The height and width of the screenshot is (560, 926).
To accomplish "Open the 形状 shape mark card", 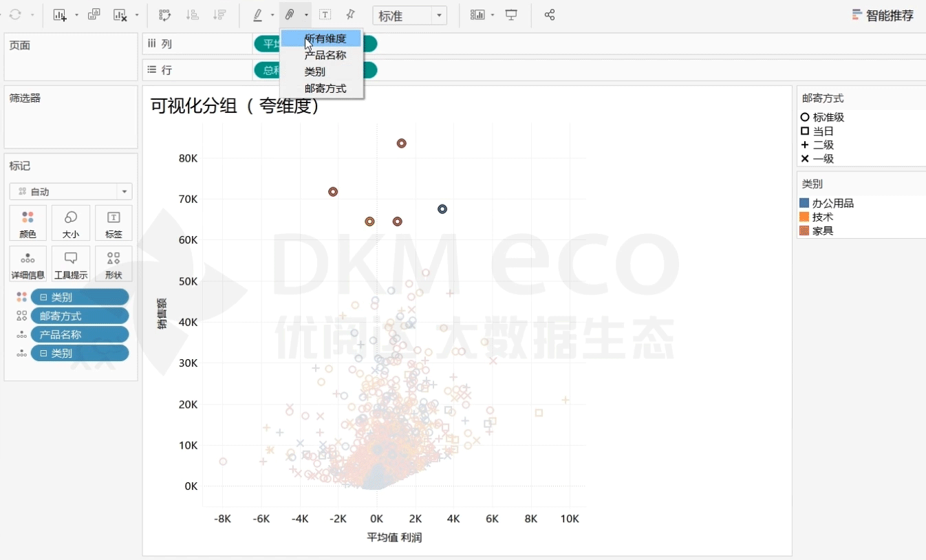I will coord(114,263).
